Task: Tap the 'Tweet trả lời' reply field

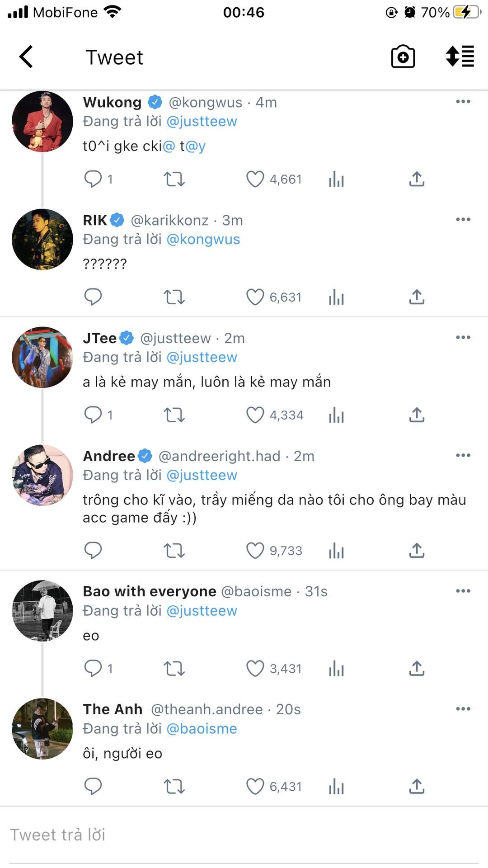Action: (x=244, y=835)
